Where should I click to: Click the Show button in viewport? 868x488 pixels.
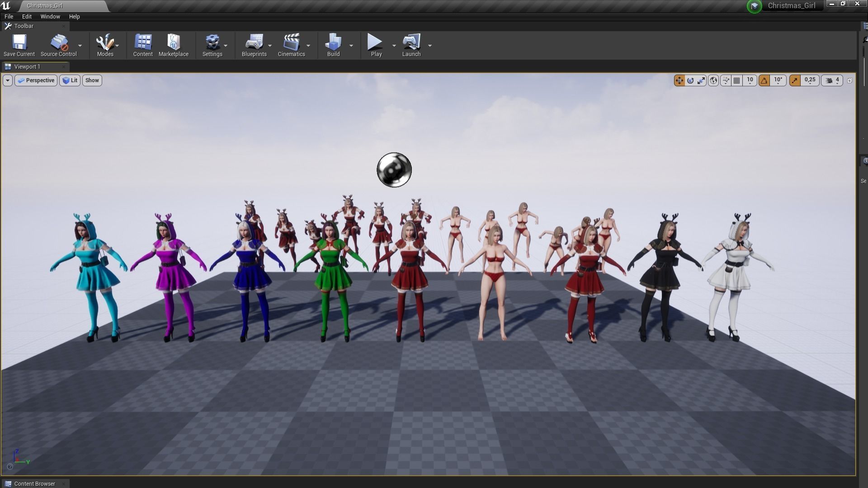pyautogui.click(x=92, y=80)
